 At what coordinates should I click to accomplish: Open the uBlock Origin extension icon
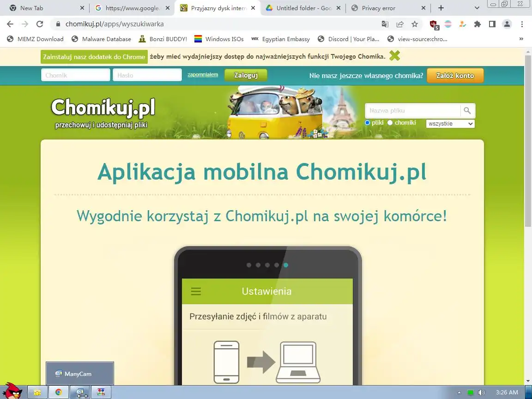click(434, 24)
